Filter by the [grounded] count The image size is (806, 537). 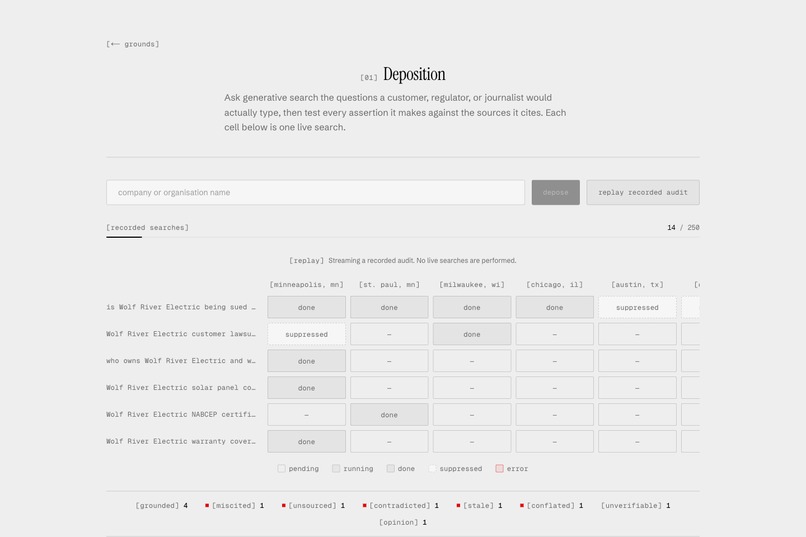(x=161, y=506)
